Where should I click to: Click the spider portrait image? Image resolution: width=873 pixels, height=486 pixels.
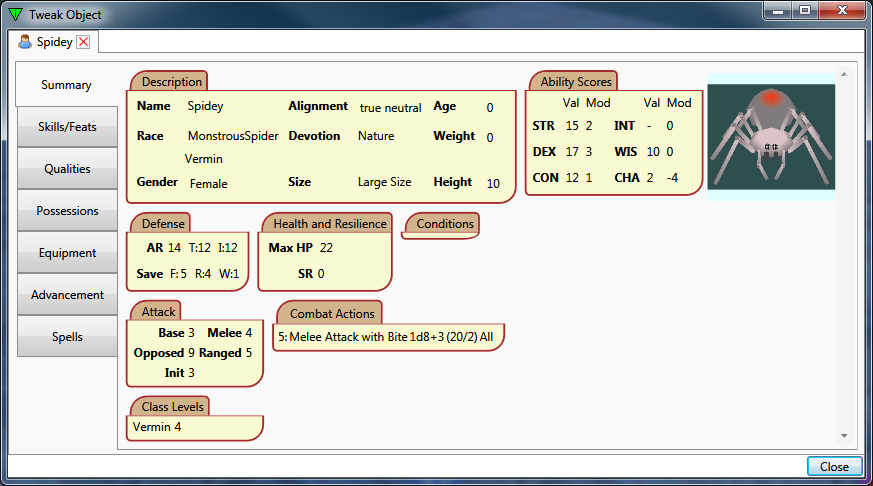click(770, 136)
